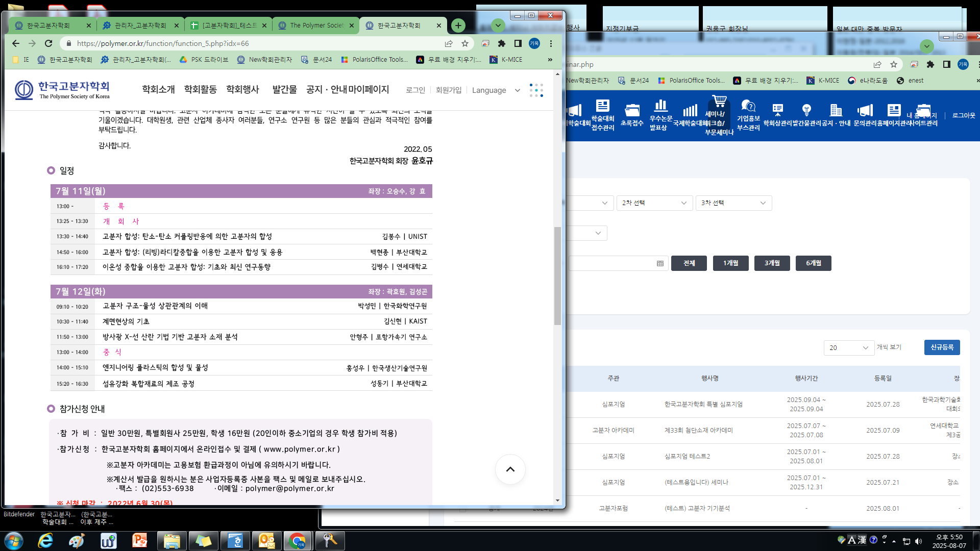Click 3개월 period button
980x551 pixels.
click(772, 263)
